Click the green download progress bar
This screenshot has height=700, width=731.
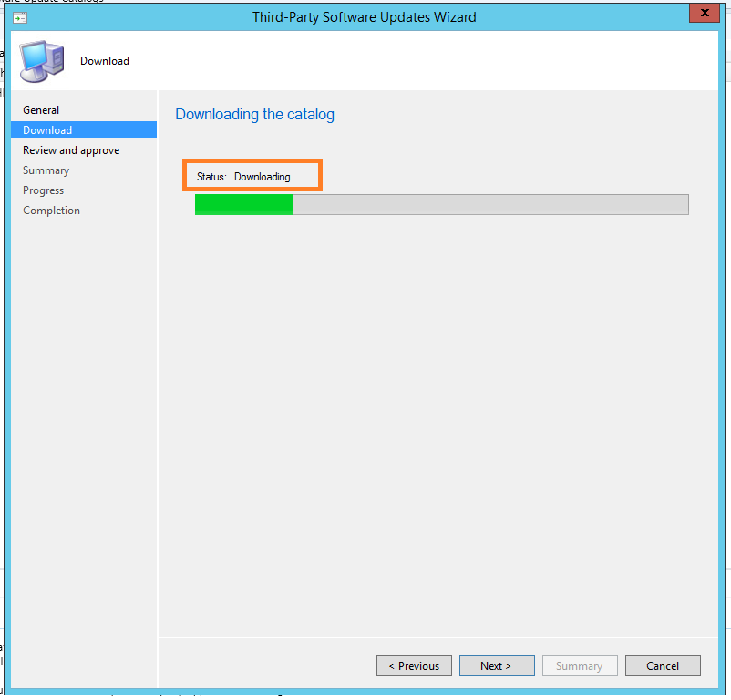pyautogui.click(x=441, y=204)
